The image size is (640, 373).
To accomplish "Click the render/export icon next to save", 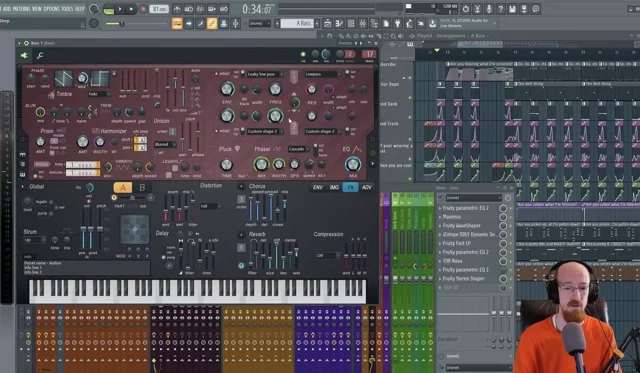I will 524,9.
